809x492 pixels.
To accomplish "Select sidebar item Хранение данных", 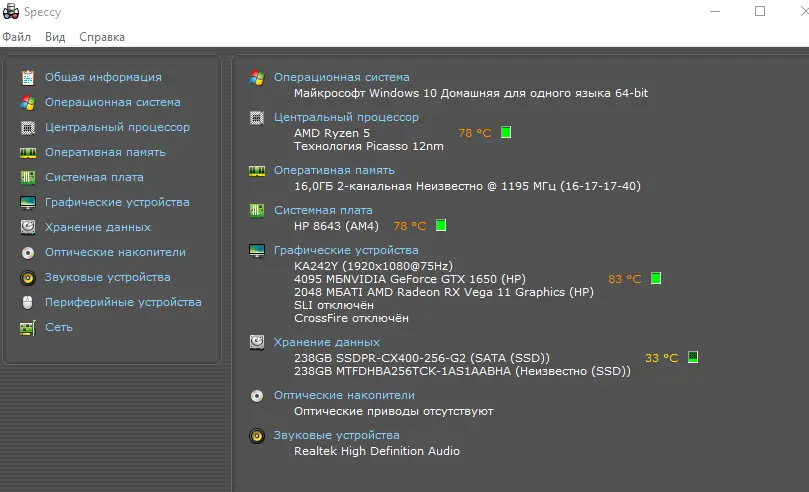I will [98, 227].
